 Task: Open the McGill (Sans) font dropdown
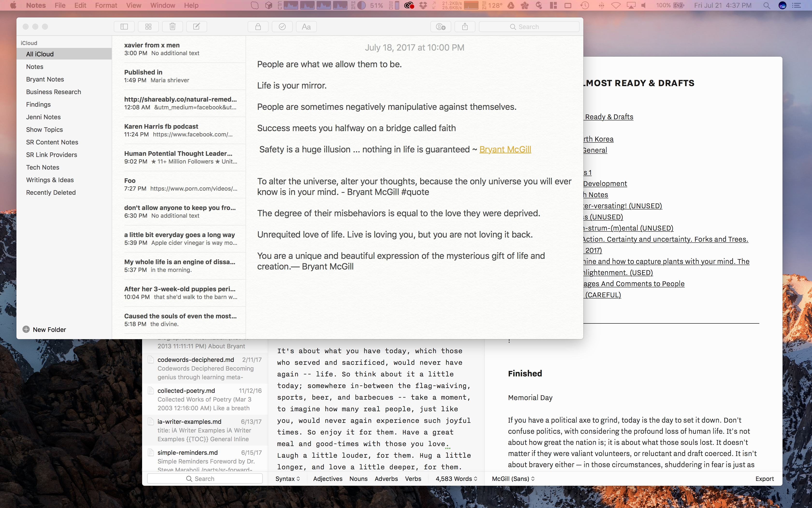[513, 478]
